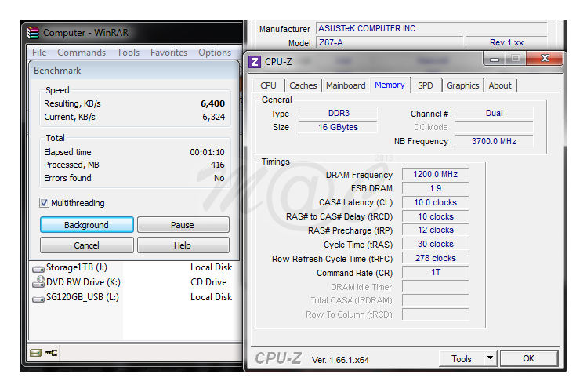Click the tRCD 10 clocks value
Image resolution: width=587 pixels, height=392 pixels.
pyautogui.click(x=436, y=217)
